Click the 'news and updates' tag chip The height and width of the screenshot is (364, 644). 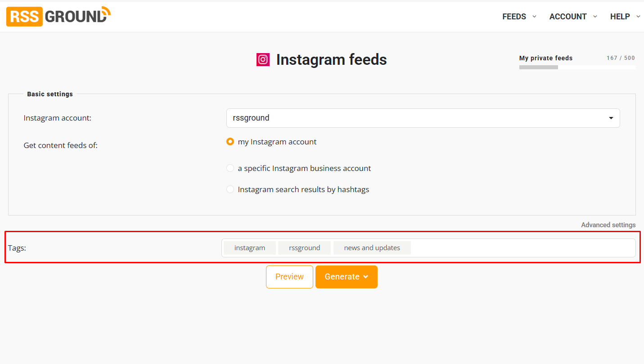point(372,248)
